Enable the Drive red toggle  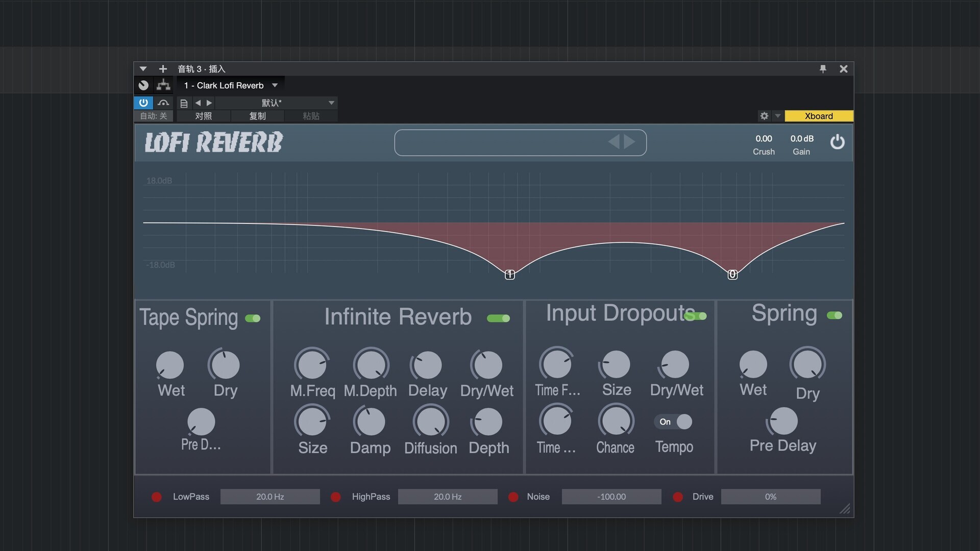pos(678,497)
